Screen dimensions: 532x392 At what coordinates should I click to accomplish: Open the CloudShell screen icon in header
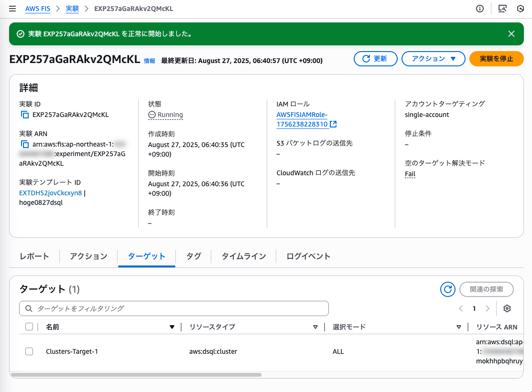click(x=502, y=9)
